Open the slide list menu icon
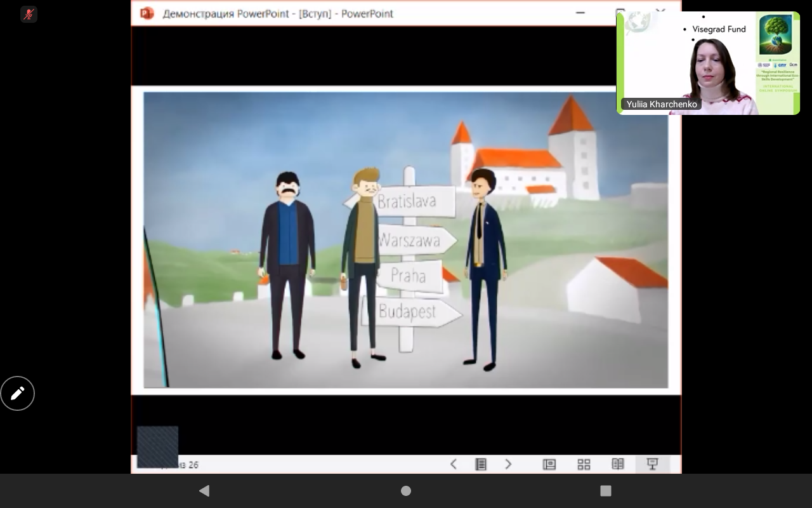Image resolution: width=812 pixels, height=508 pixels. [x=481, y=464]
